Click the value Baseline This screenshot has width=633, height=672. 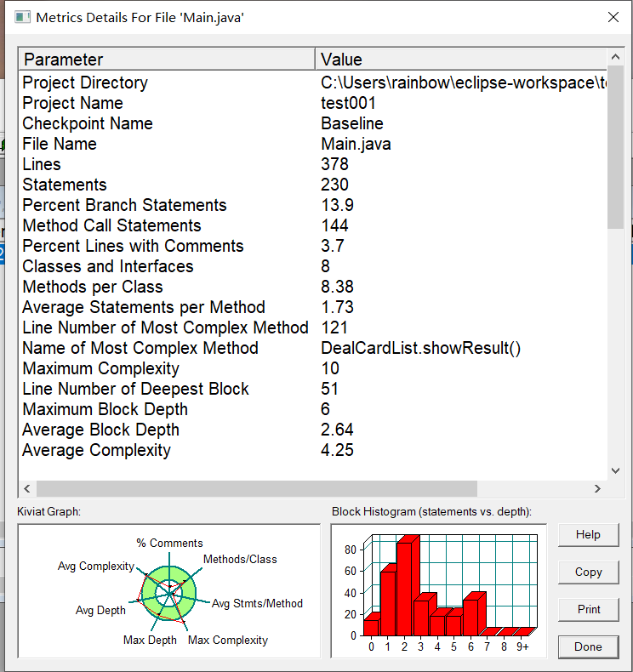pos(352,123)
